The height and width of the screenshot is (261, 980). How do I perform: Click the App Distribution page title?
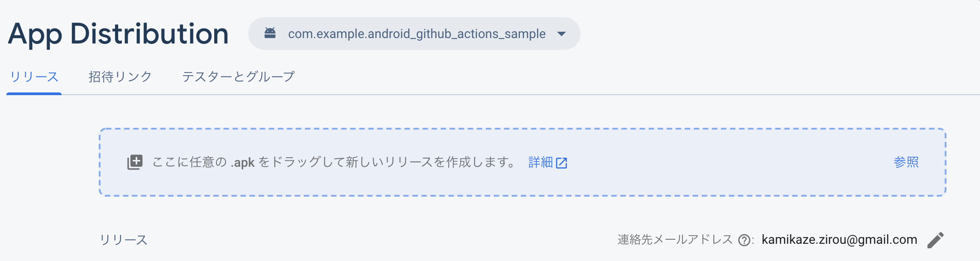118,34
